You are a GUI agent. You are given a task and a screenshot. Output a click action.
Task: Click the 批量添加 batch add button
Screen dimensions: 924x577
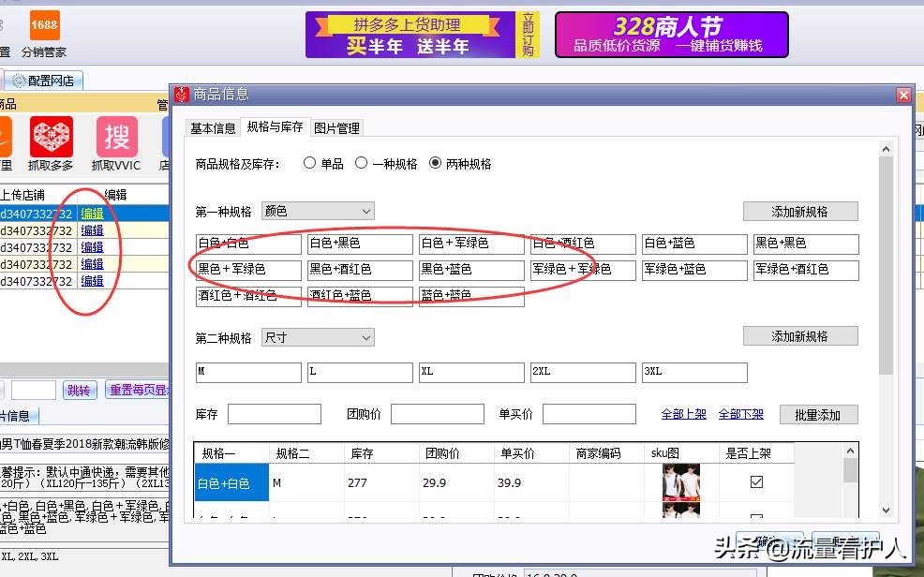(819, 414)
